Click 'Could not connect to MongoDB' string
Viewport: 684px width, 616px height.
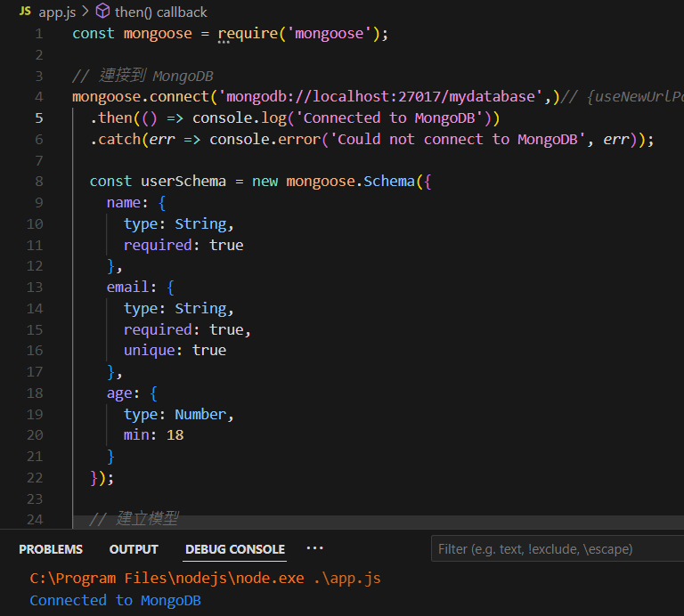point(458,139)
